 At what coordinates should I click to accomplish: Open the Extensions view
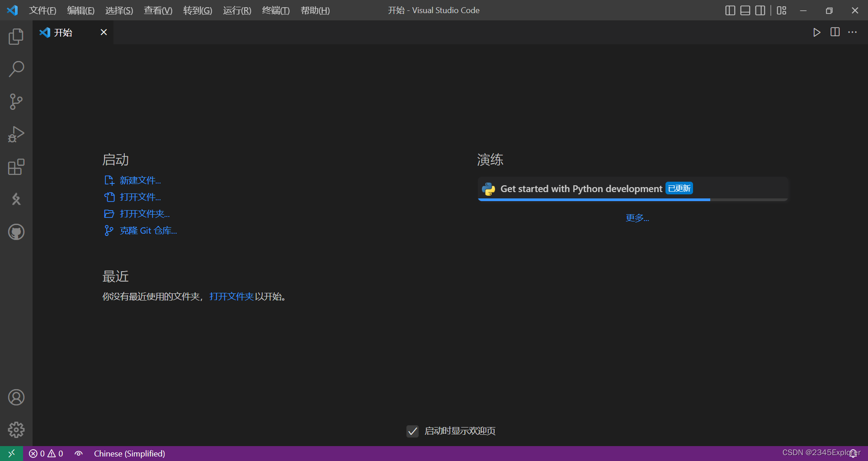tap(16, 167)
